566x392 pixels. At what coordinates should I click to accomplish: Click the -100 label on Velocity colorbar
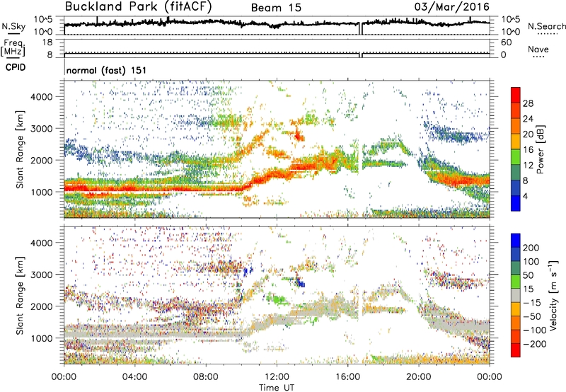click(535, 330)
